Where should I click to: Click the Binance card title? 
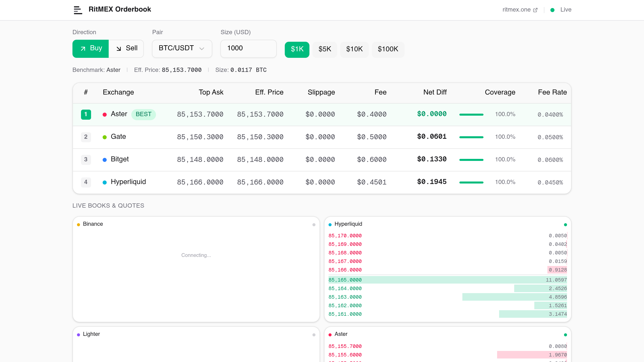93,224
